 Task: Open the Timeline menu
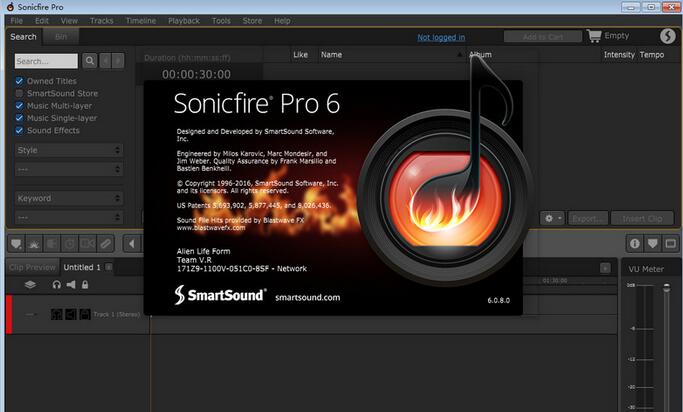pos(141,20)
